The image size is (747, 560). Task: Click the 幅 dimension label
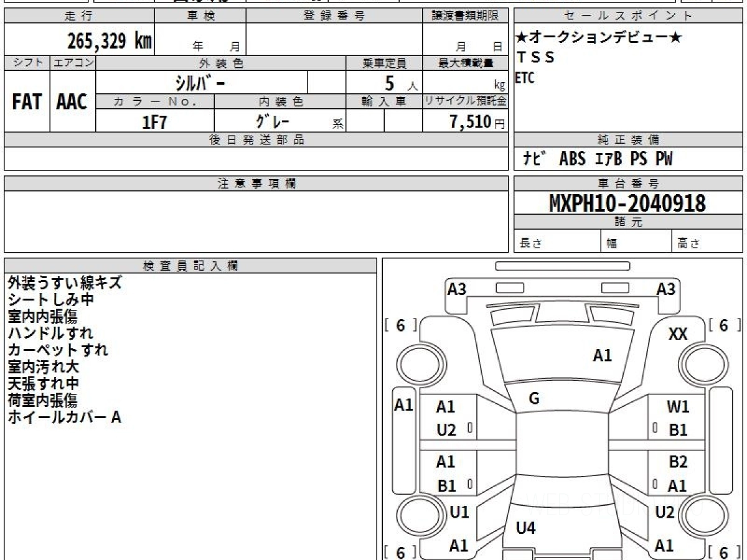612,244
